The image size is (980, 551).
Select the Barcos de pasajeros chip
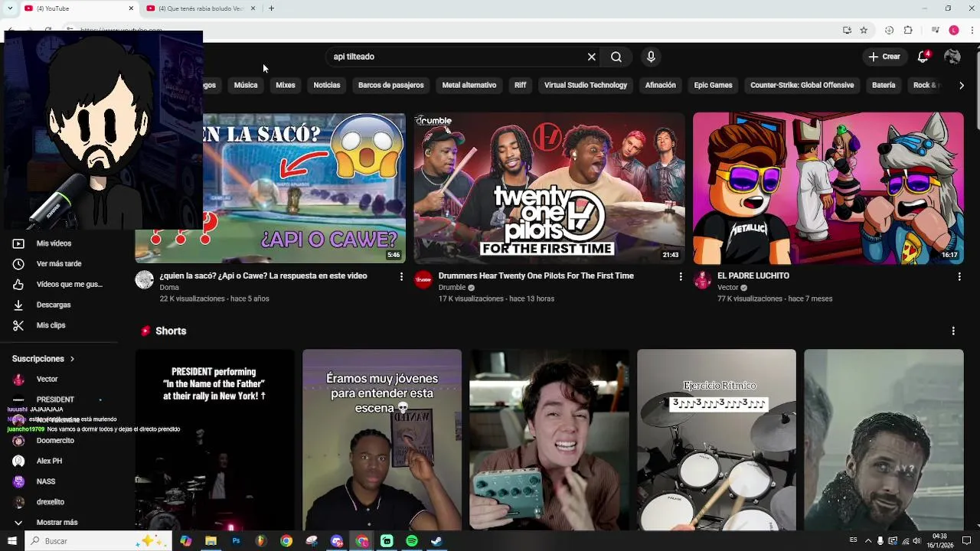[x=390, y=85]
